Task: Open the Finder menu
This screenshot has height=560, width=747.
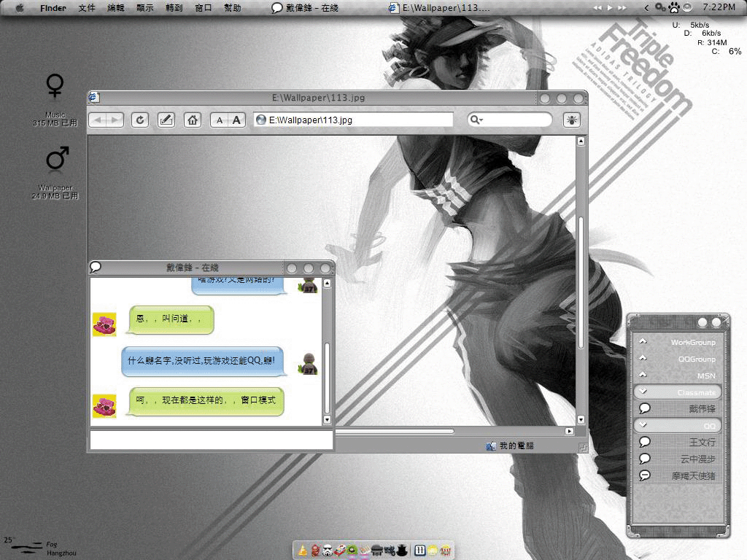Action: click(x=53, y=8)
